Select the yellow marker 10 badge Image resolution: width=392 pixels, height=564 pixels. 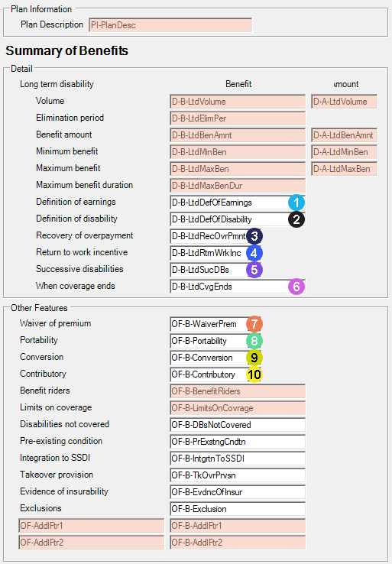click(254, 374)
